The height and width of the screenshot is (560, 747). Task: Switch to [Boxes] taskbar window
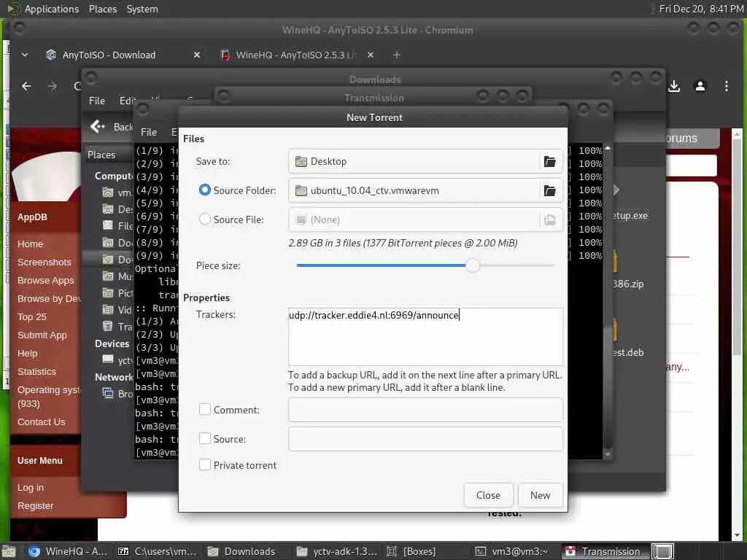(x=411, y=551)
